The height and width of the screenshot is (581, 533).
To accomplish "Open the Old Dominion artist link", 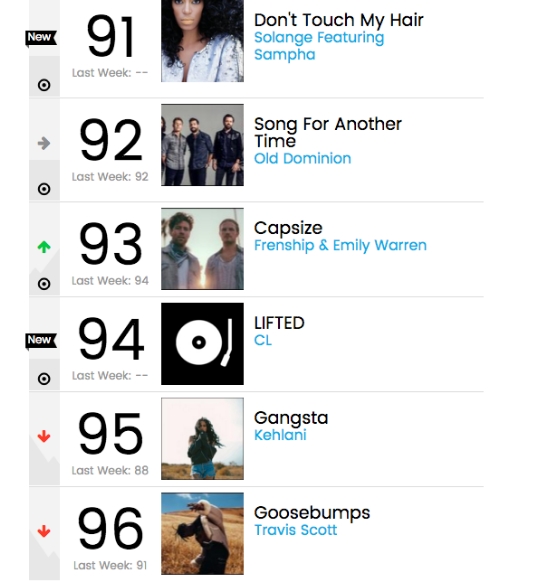I will click(302, 159).
